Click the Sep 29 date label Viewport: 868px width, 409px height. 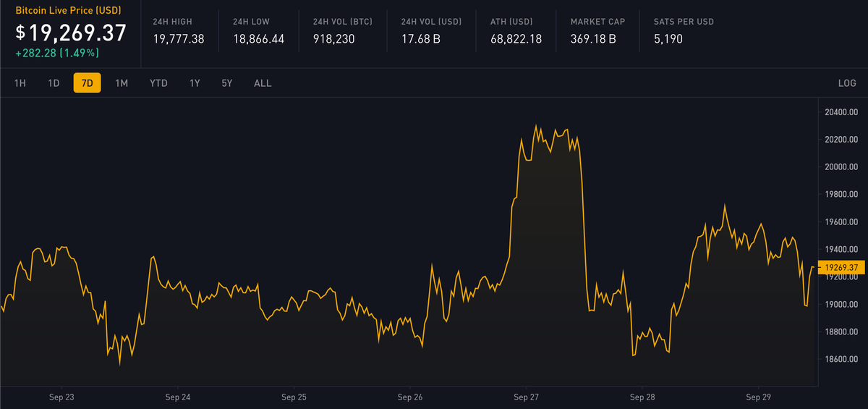pos(758,397)
